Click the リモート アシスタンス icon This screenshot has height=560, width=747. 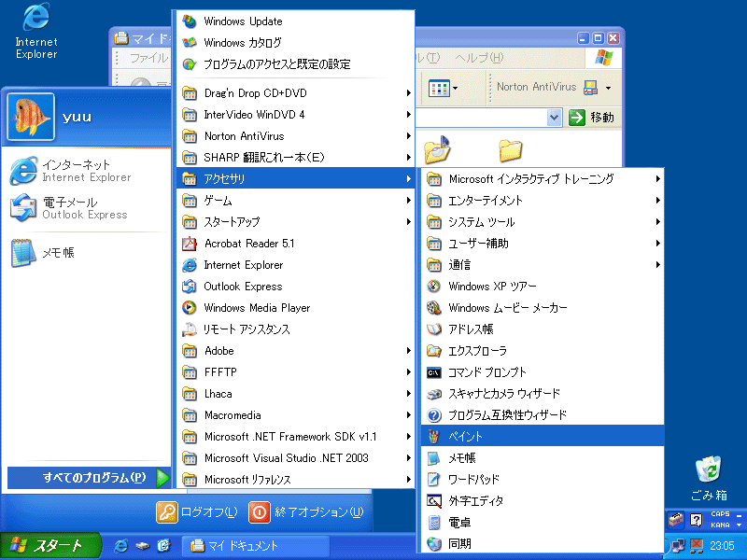click(190, 329)
